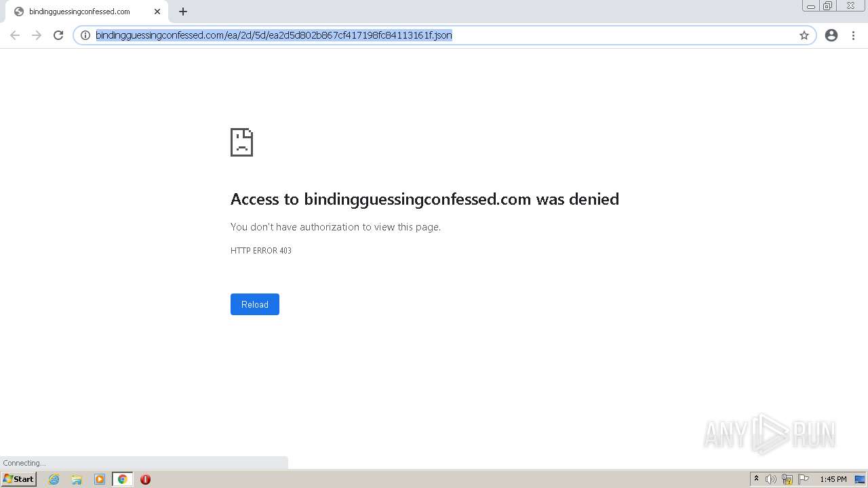Click Show Desktop button at taskbar end

coord(860,479)
